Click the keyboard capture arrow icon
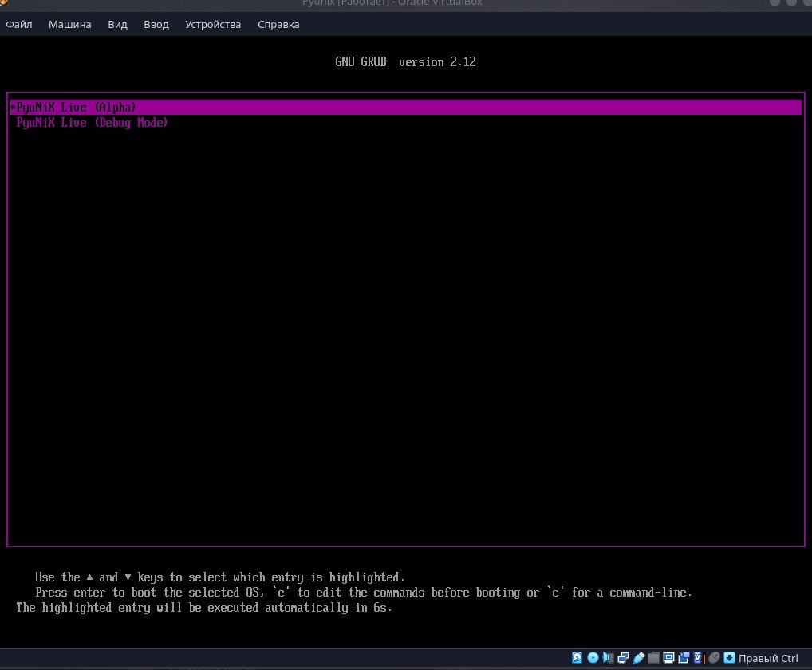This screenshot has width=812, height=670. point(729,657)
